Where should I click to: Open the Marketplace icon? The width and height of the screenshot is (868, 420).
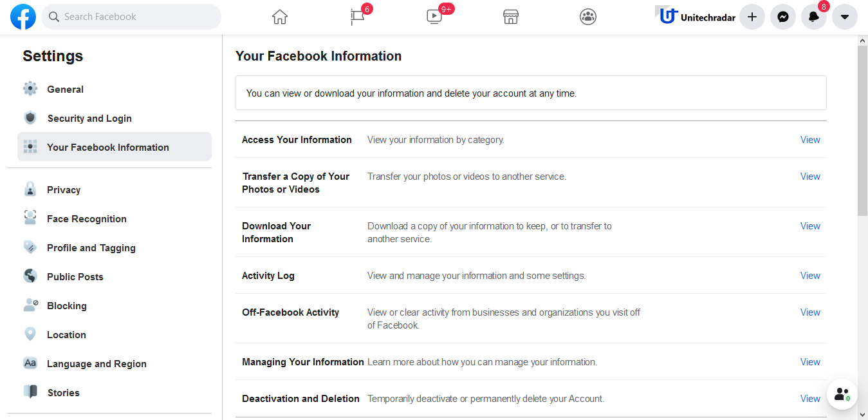click(510, 17)
